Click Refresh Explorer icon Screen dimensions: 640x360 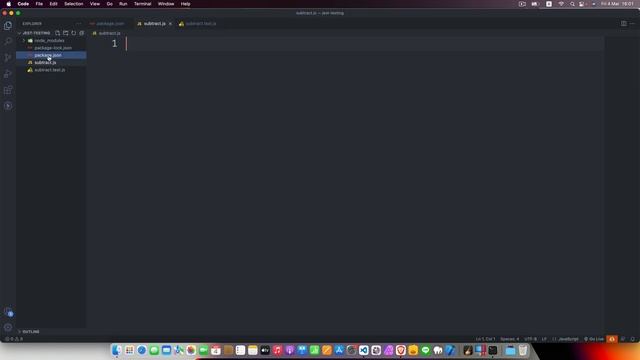[73, 33]
